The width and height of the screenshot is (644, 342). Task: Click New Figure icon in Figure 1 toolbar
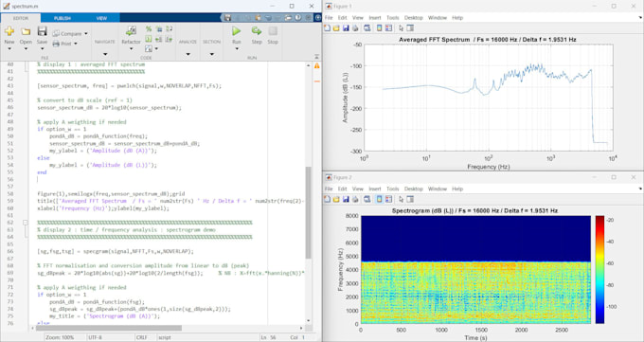(x=328, y=28)
